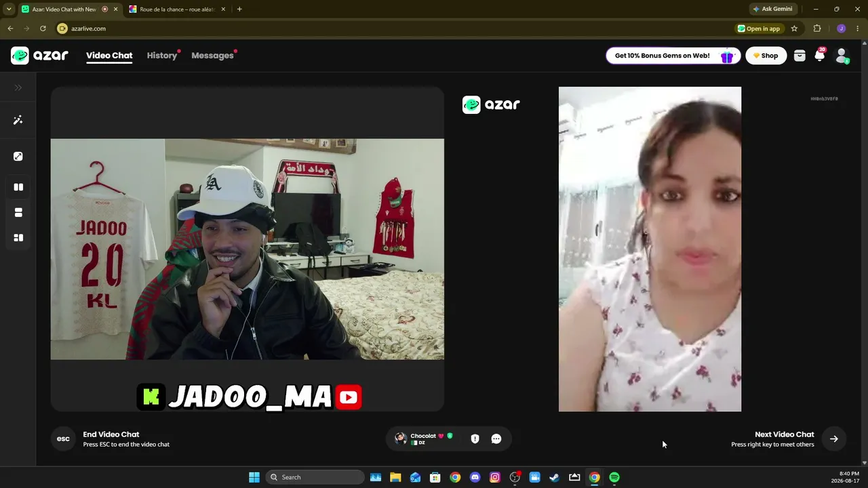Open Discord from the taskbar
The image size is (868, 488).
click(x=475, y=477)
